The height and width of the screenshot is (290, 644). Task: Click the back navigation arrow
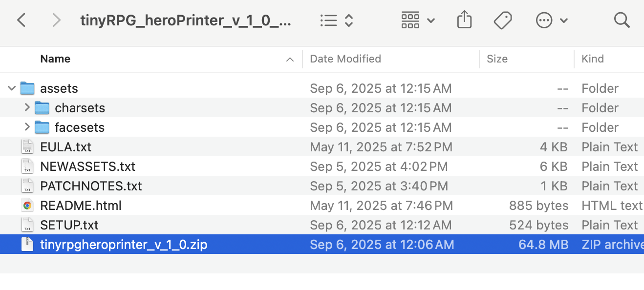(x=21, y=20)
